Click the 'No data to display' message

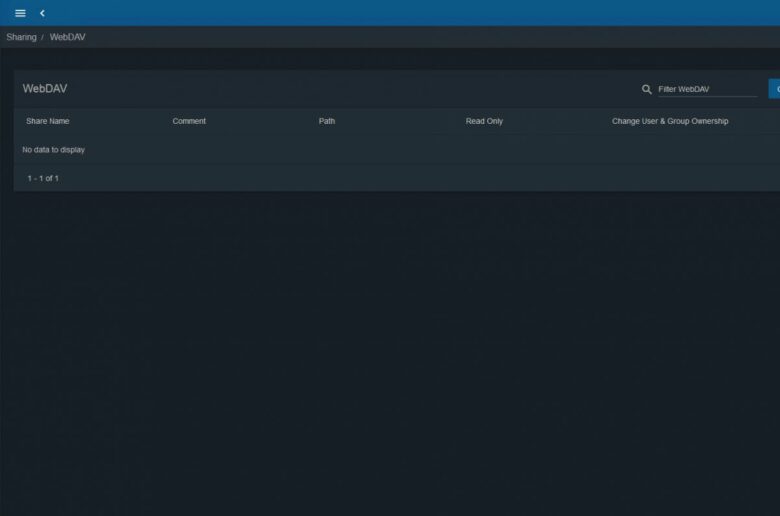click(x=53, y=150)
